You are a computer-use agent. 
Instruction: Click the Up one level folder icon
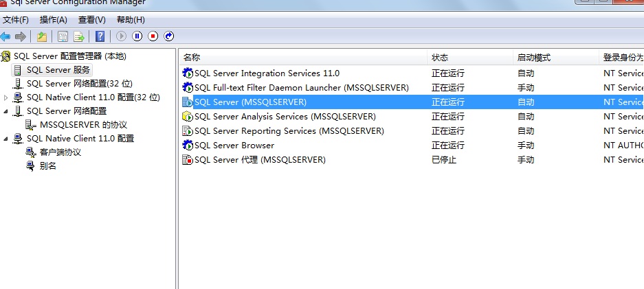[41, 36]
